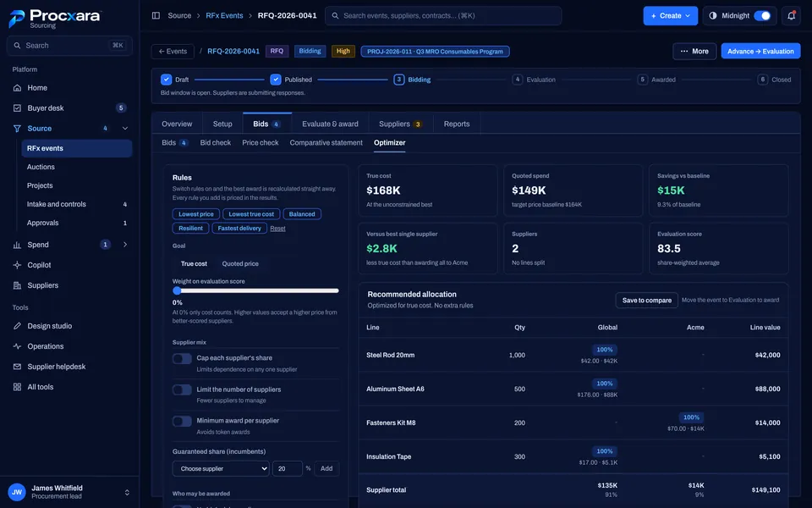812x508 pixels.
Task: Click the Bidding step 3 marker
Action: [398, 80]
